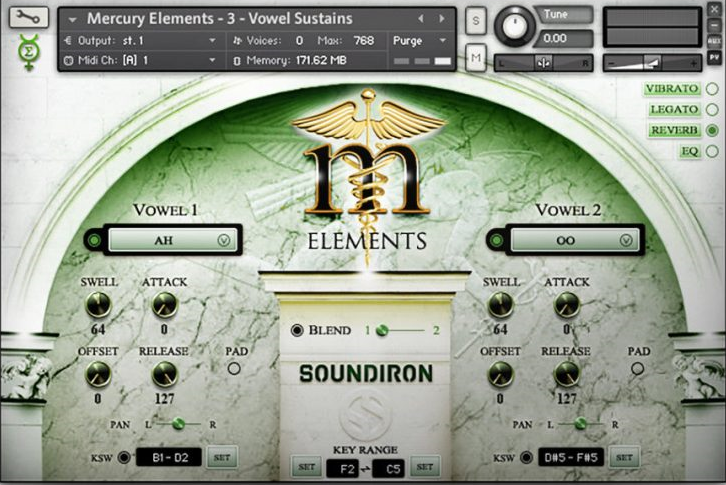Image resolution: width=726 pixels, height=485 pixels.
Task: Toggle the AUX sends button
Action: coord(714,42)
